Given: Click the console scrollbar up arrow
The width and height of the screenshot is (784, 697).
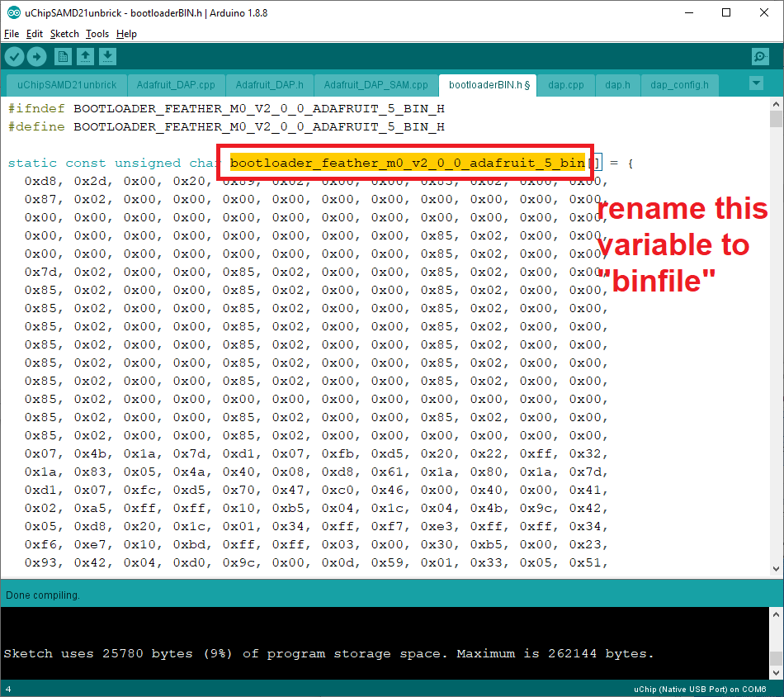Looking at the screenshot, I should pyautogui.click(x=776, y=614).
